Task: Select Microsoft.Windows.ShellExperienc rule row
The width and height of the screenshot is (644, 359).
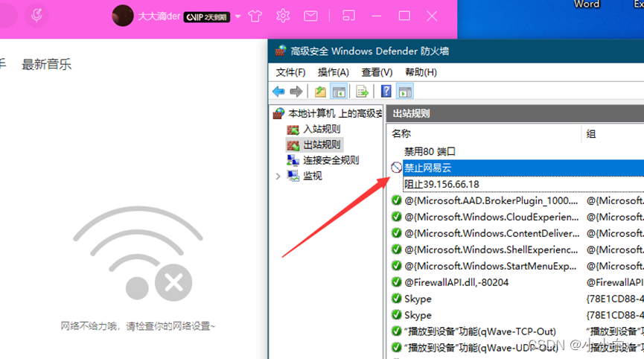Action: click(x=517, y=250)
